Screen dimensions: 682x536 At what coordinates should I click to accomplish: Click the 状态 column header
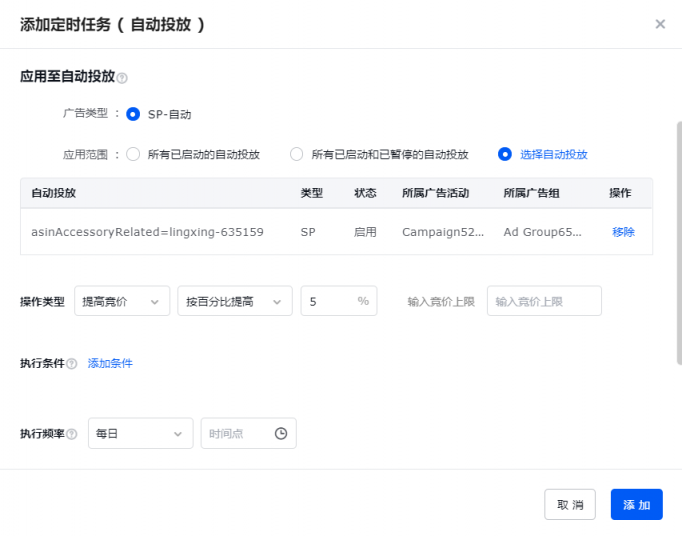[365, 193]
